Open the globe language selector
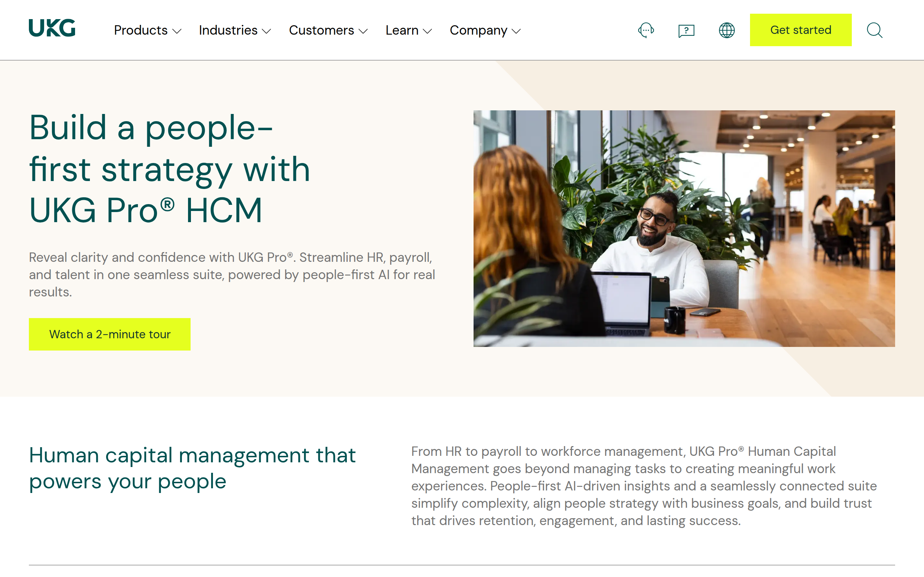Viewport: 924px width, 577px height. click(x=727, y=30)
